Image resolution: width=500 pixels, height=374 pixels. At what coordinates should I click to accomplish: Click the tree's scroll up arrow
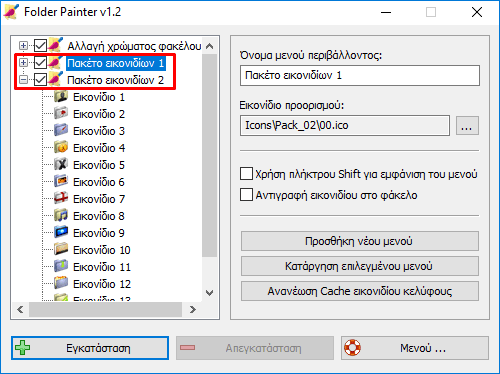pos(209,46)
